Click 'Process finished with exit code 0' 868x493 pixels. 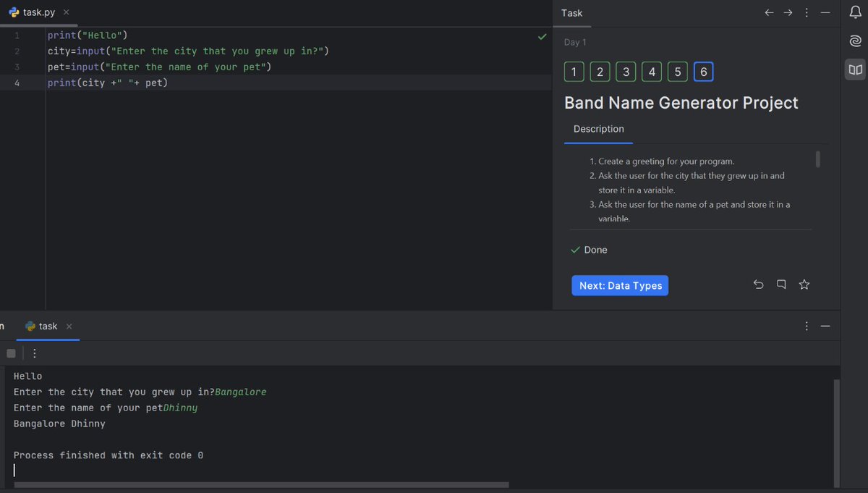(109, 455)
